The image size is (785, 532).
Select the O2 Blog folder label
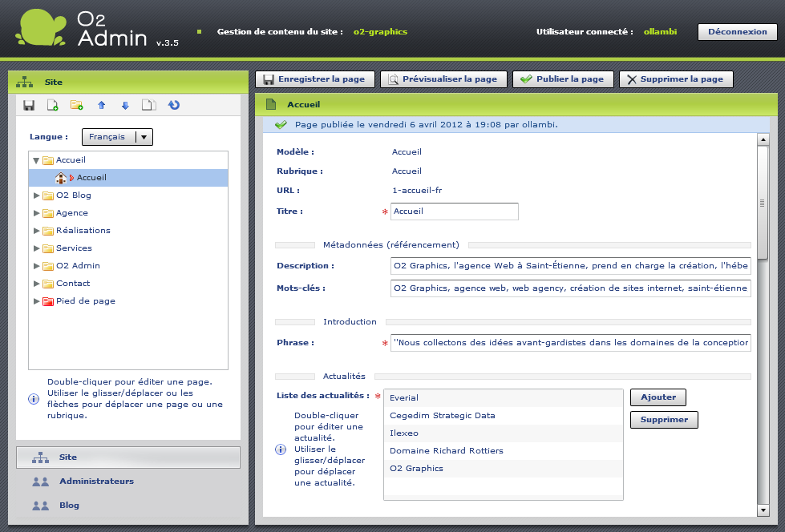[74, 195]
